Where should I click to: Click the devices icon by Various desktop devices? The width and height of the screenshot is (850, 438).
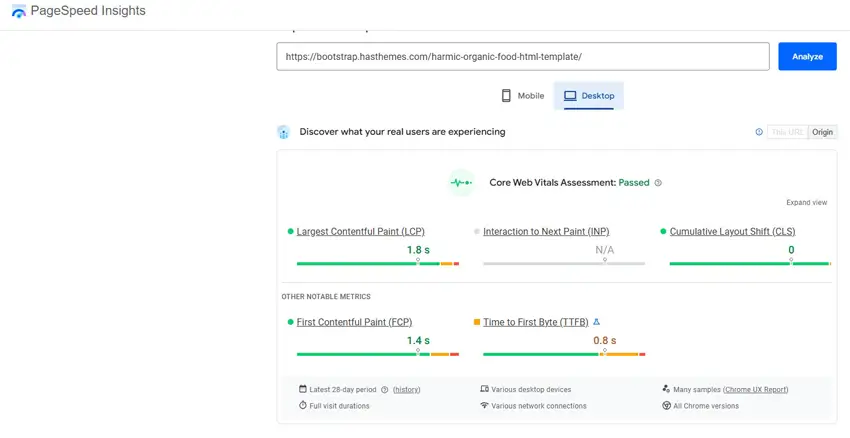[485, 389]
